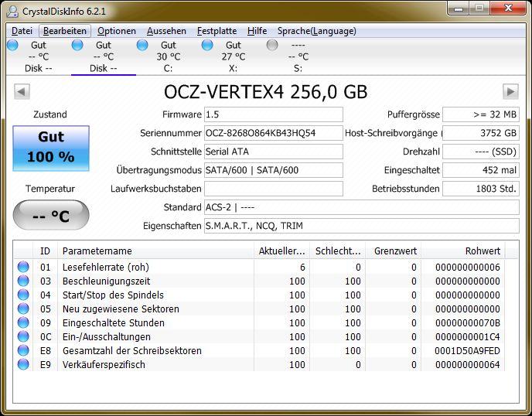Select the Beschleunigungszeit parameter name
The height and width of the screenshot is (416, 532).
coord(106,281)
